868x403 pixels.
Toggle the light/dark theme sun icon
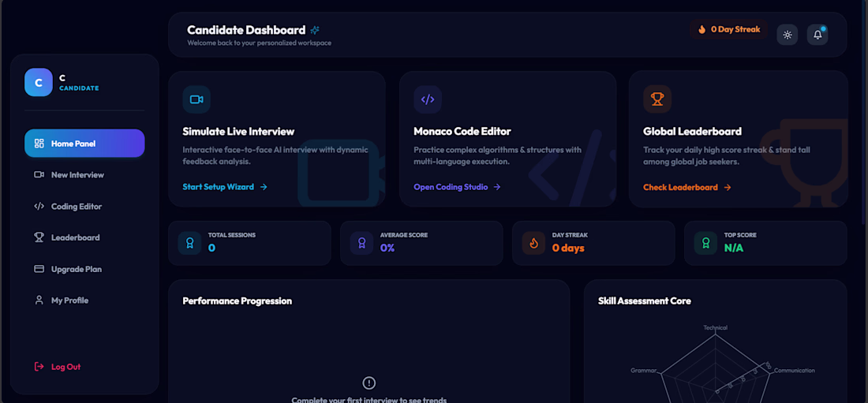point(788,35)
